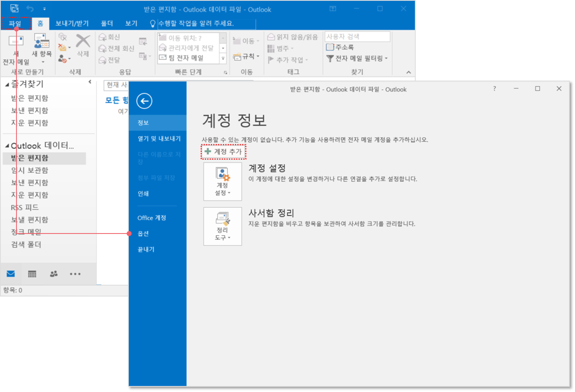
Task: Select 정크 메일 folder in folder pane
Action: [x=26, y=232]
